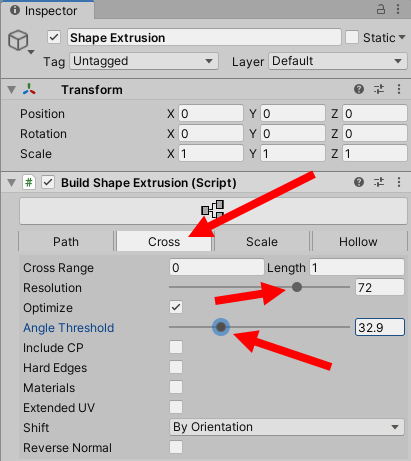Open the GameObject icon dropdown arrow

pos(31,52)
